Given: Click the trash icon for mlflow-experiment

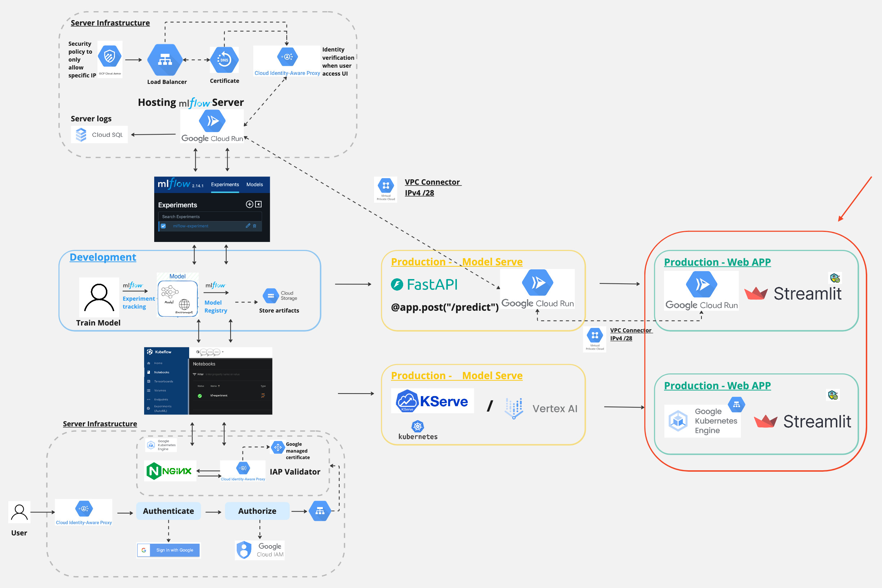Looking at the screenshot, I should click(254, 226).
